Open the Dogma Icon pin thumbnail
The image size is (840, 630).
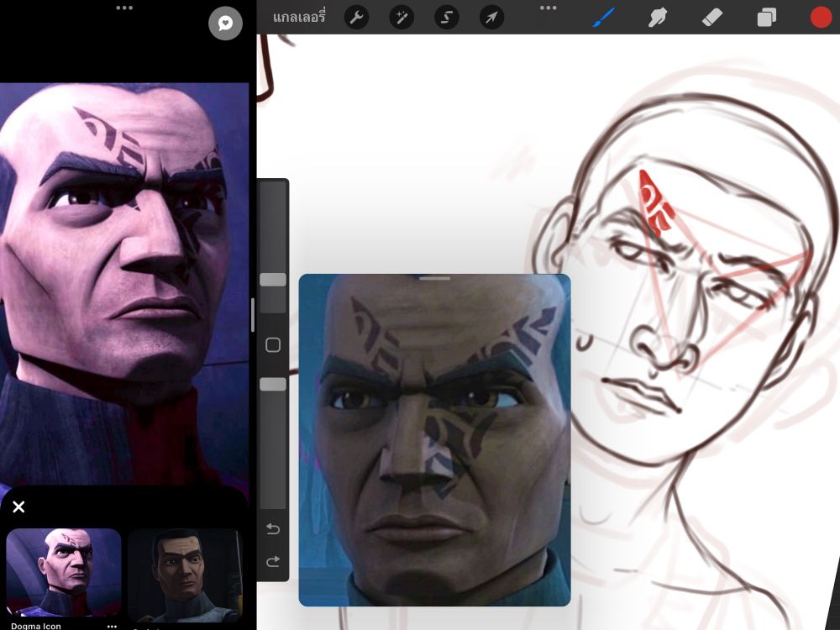[64, 572]
